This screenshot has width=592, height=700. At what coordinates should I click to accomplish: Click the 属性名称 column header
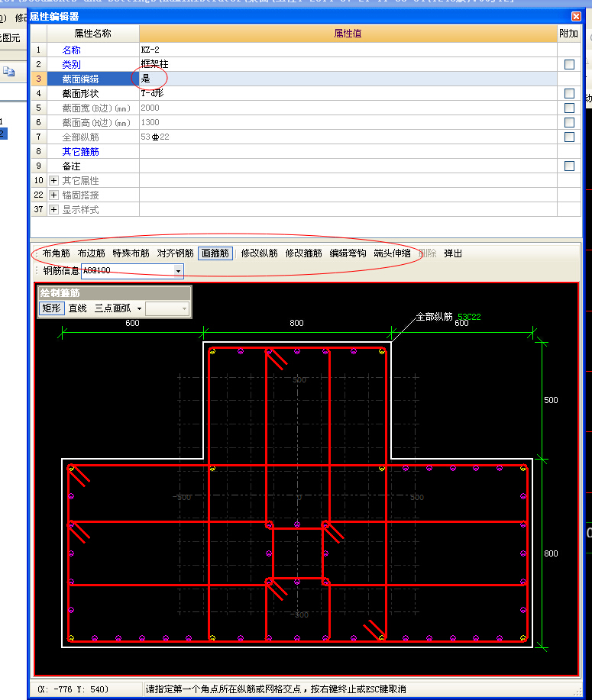[93, 34]
